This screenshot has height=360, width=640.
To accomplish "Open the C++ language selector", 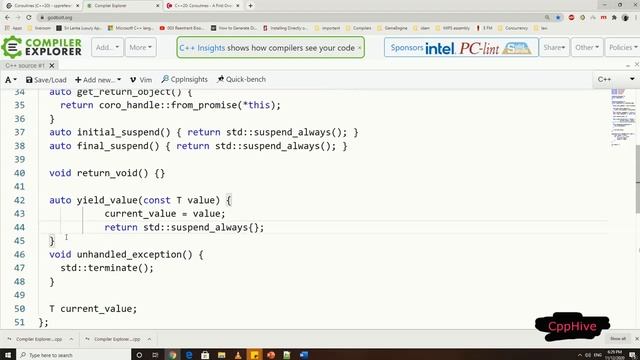I will (616, 79).
